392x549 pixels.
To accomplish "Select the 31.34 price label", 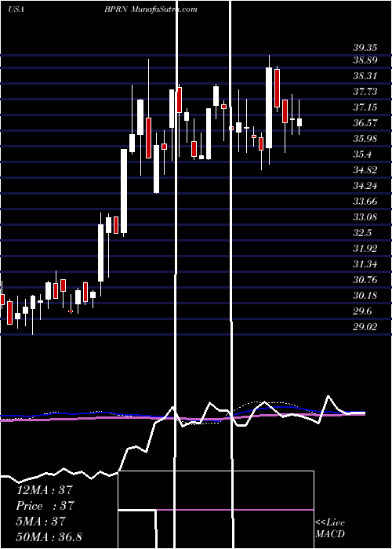I will coord(365,264).
